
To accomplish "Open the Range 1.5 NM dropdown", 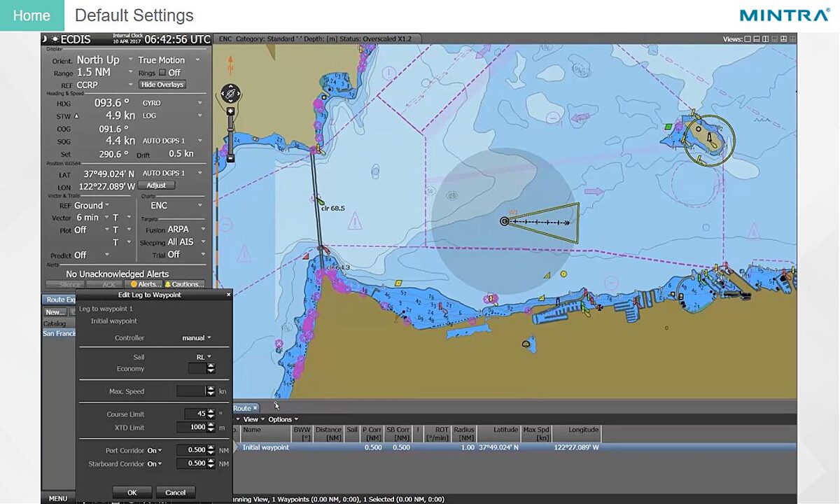I will 103,72.
